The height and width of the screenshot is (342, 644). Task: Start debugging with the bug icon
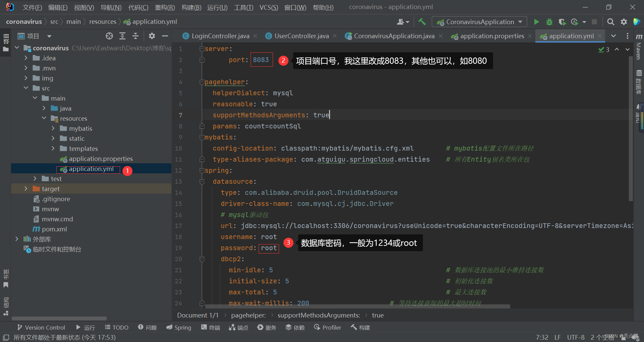(549, 22)
